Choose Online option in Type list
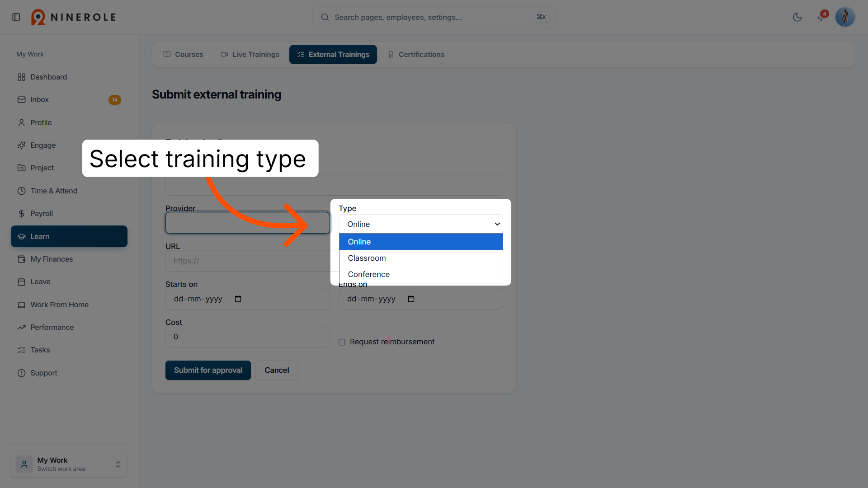The width and height of the screenshot is (868, 488). click(x=421, y=242)
